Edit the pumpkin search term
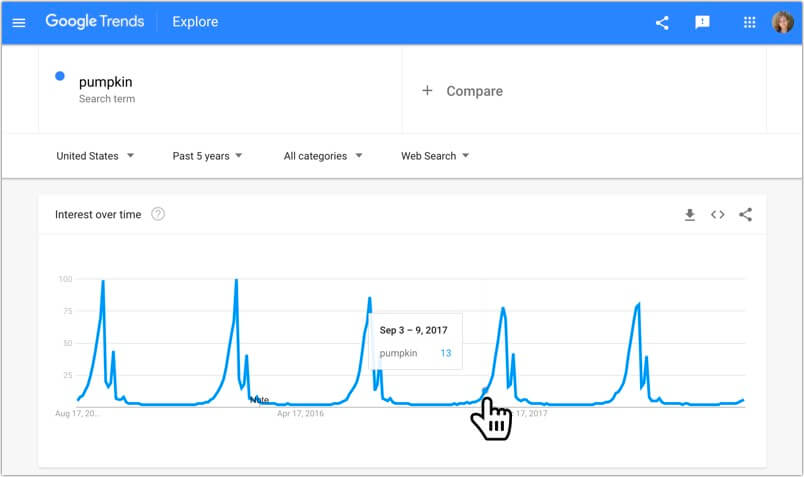This screenshot has height=477, width=804. click(105, 82)
